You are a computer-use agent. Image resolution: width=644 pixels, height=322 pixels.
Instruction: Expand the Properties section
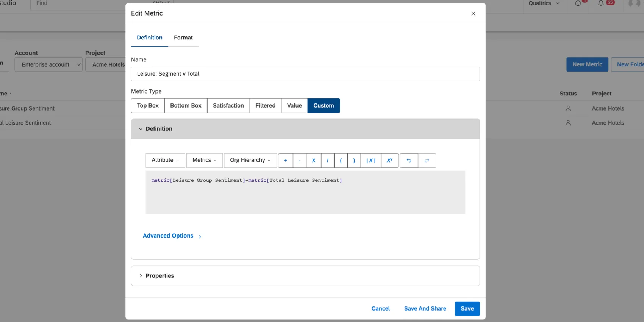click(159, 276)
